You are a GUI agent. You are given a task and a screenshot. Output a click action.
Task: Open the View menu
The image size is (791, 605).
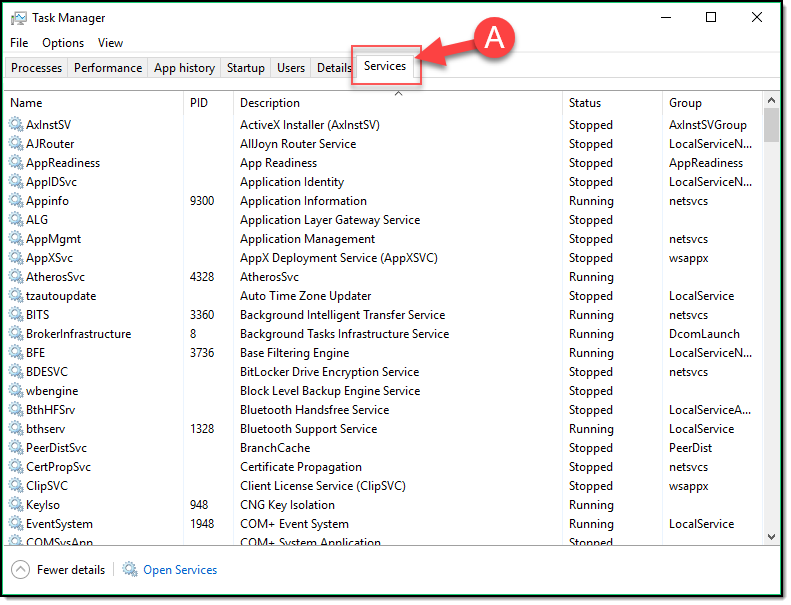110,43
